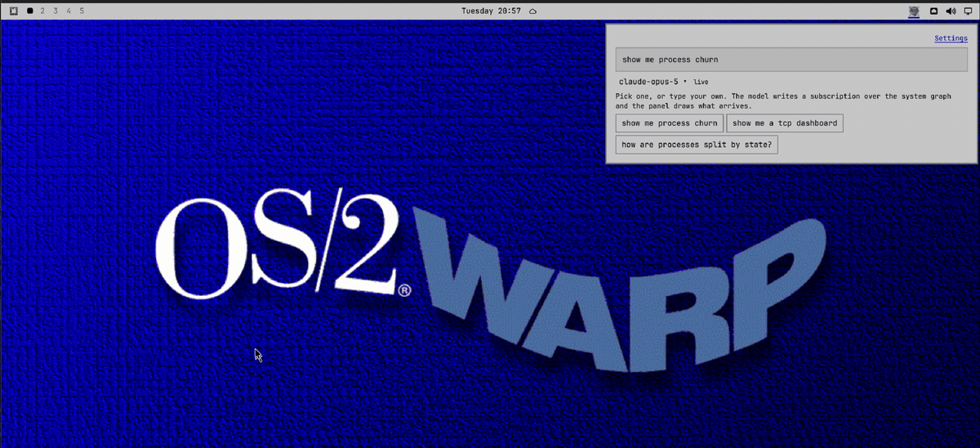Focus the query input containing 'show me process churn'
Screen dimensions: 980x448
[x=791, y=60]
